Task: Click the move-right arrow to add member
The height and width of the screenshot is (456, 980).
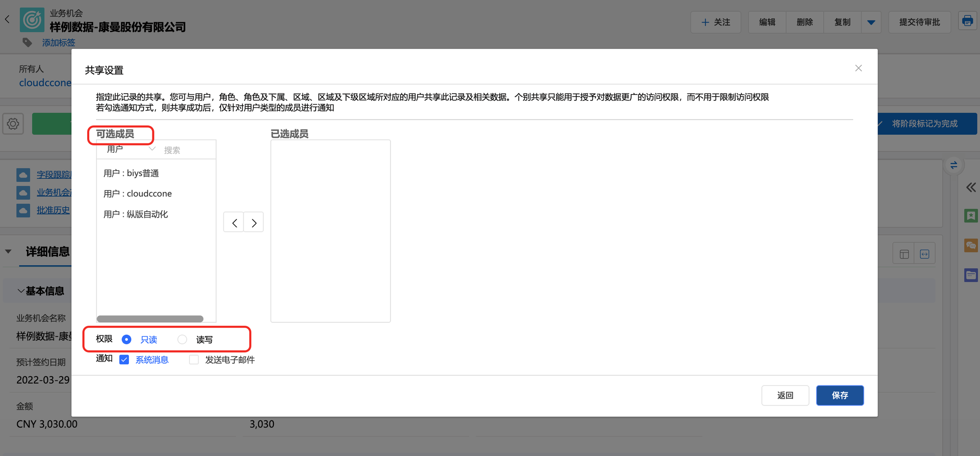Action: (254, 223)
